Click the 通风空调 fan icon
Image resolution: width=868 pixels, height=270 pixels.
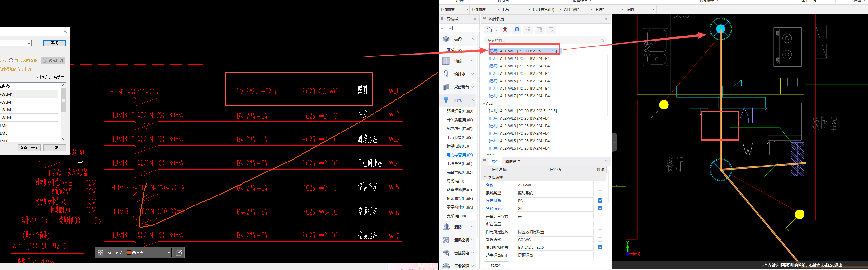[446, 240]
